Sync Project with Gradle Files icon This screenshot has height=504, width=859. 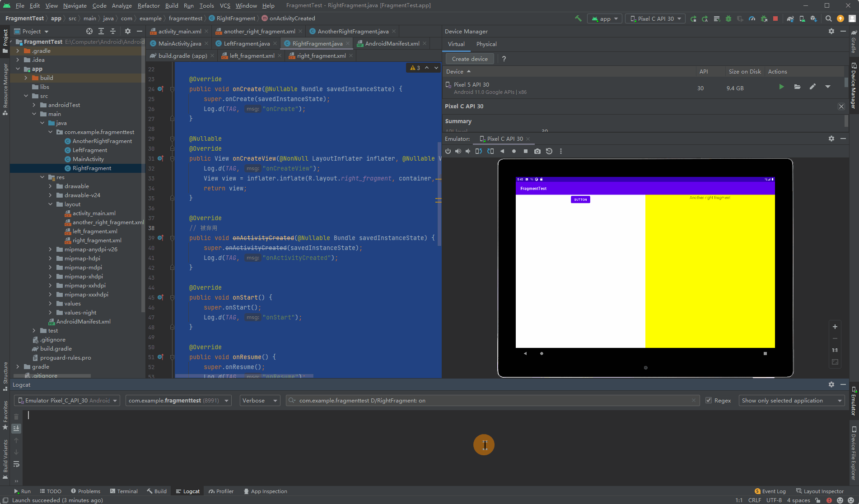pyautogui.click(x=790, y=18)
